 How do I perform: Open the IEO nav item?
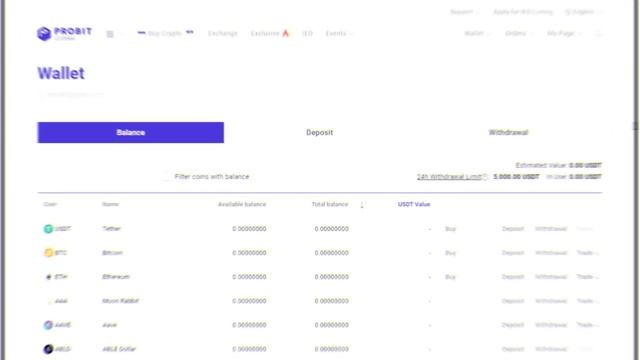[307, 33]
